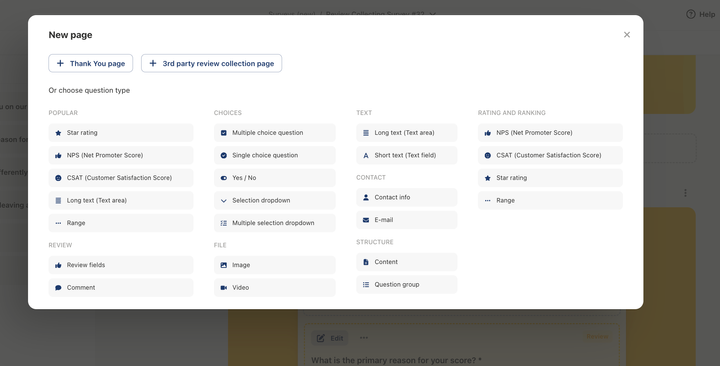Choose Multiple choice question type
Image resolution: width=720 pixels, height=366 pixels.
click(x=275, y=133)
